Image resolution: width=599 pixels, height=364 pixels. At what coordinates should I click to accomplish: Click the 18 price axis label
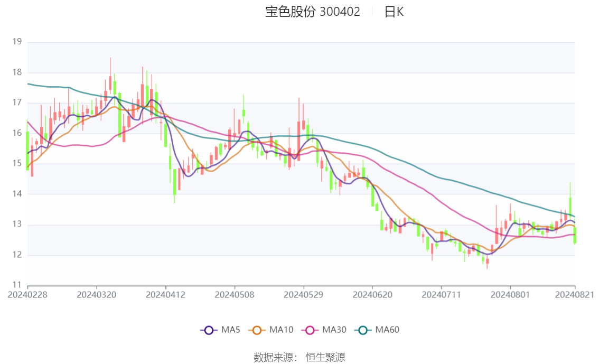[x=17, y=72]
